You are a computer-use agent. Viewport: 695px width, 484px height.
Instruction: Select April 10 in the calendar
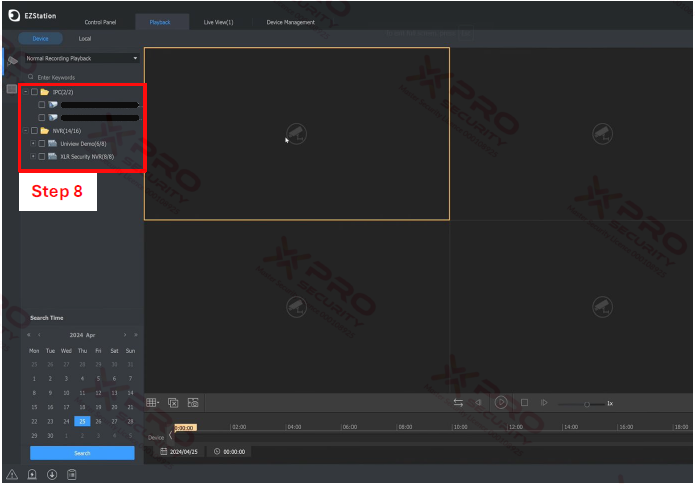click(66, 393)
